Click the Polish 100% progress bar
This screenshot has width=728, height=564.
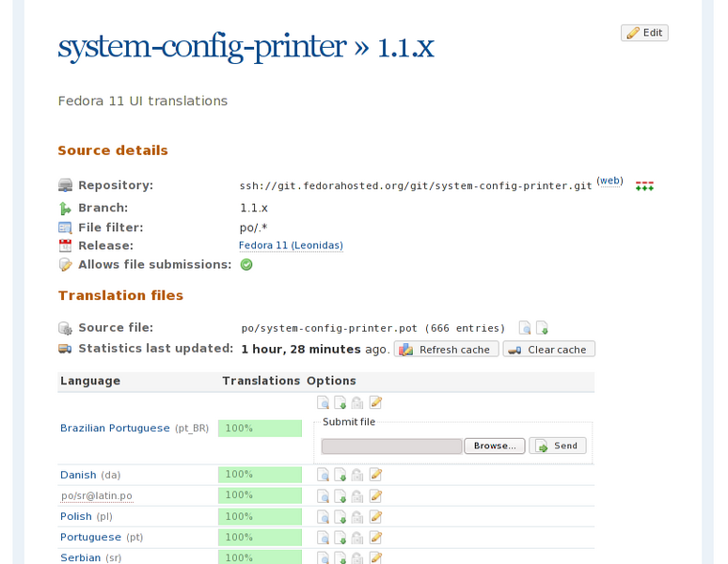(260, 517)
